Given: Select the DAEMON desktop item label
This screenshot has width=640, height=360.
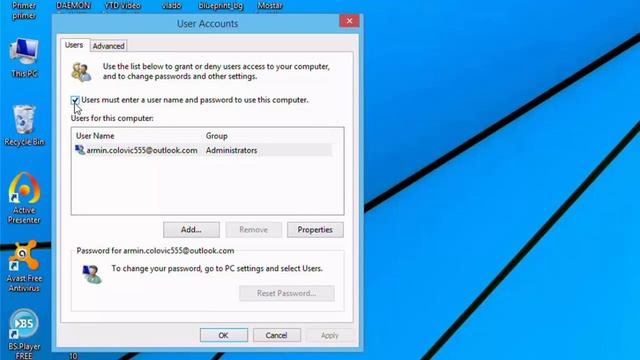Looking at the screenshot, I should (73, 6).
